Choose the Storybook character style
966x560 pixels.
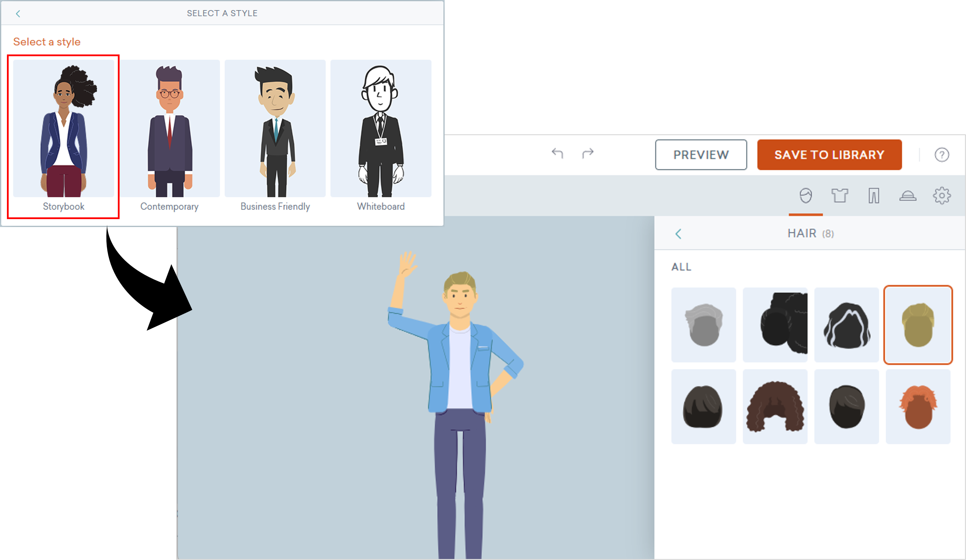coord(64,136)
